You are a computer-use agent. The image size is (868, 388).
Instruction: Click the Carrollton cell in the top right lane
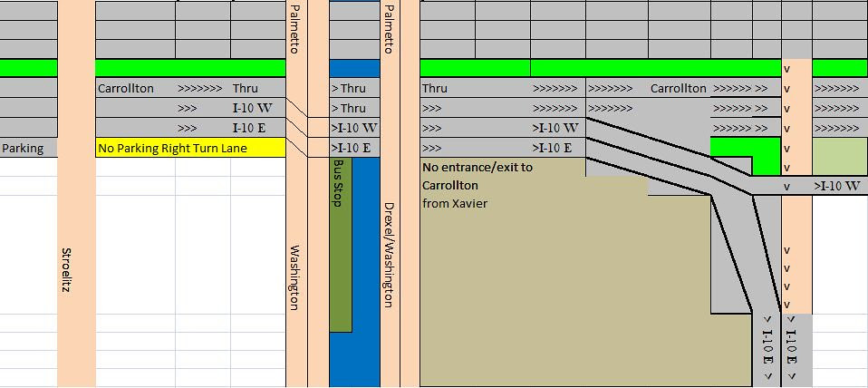[679, 88]
